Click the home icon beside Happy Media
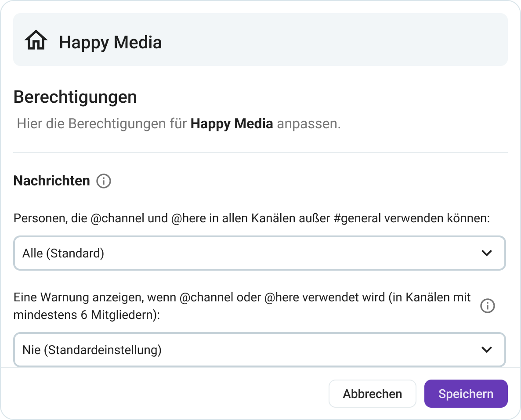Screen dimensions: 521x420 (36, 41)
